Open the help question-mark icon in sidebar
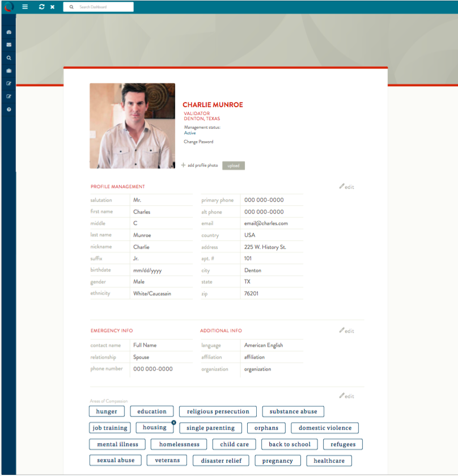458x476 pixels. tap(9, 109)
